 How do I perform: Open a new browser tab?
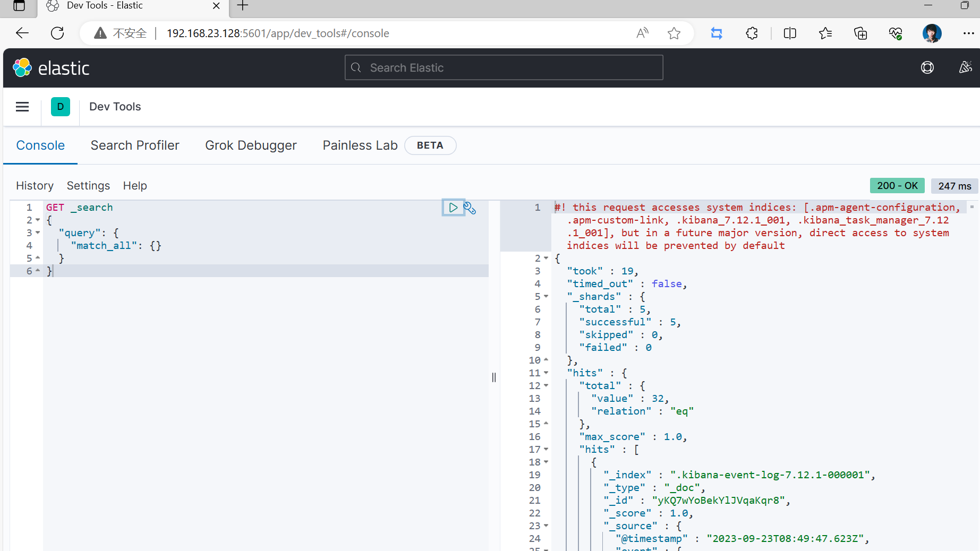pyautogui.click(x=243, y=6)
